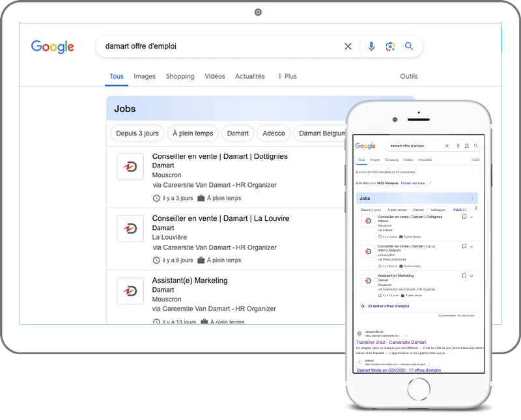The width and height of the screenshot is (521, 420).
Task: Click the magnifier search icon on the tablet
Action: (409, 46)
